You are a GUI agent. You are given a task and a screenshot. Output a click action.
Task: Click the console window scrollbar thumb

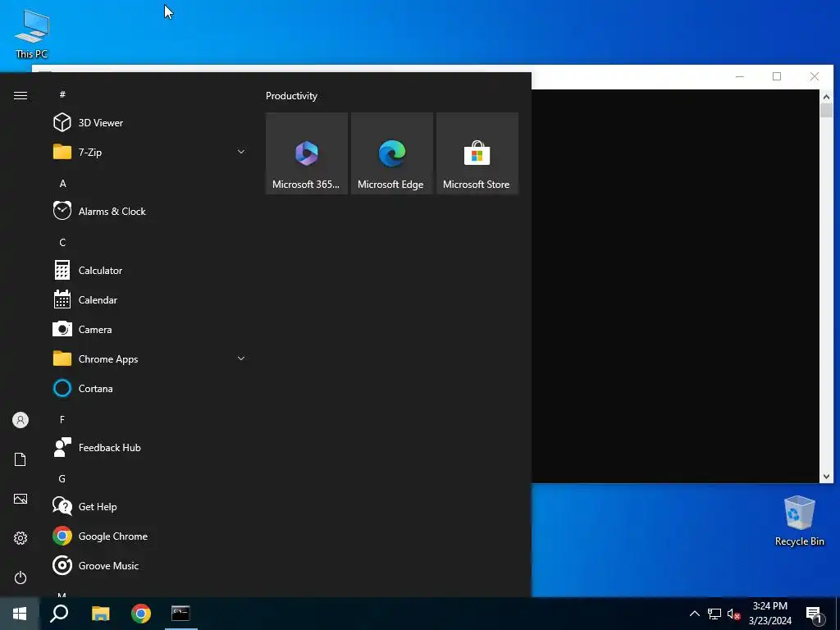coord(826,111)
